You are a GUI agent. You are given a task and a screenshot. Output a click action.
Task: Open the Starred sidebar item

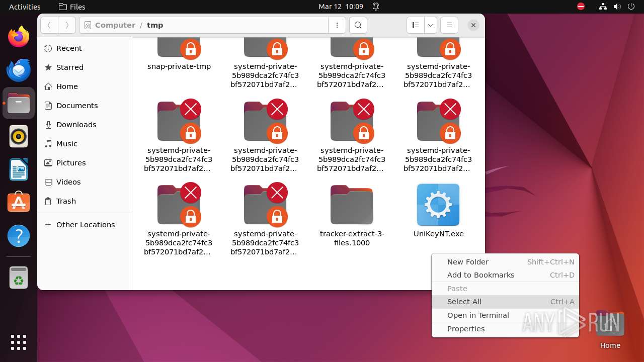tap(85, 67)
